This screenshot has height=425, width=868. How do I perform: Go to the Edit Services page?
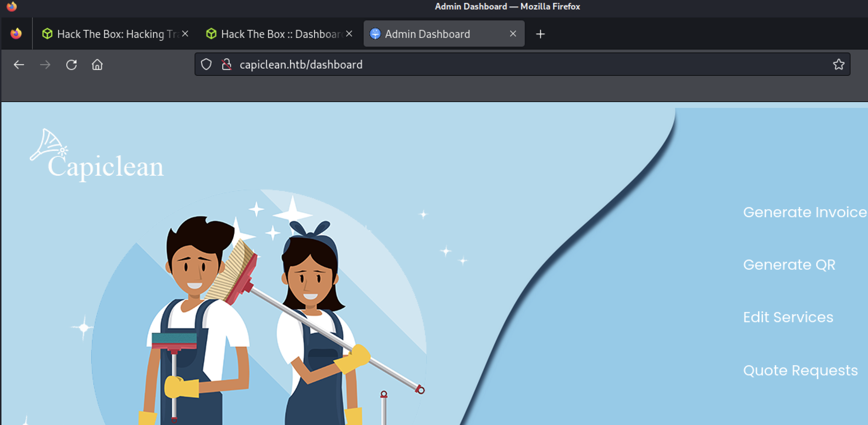(788, 317)
